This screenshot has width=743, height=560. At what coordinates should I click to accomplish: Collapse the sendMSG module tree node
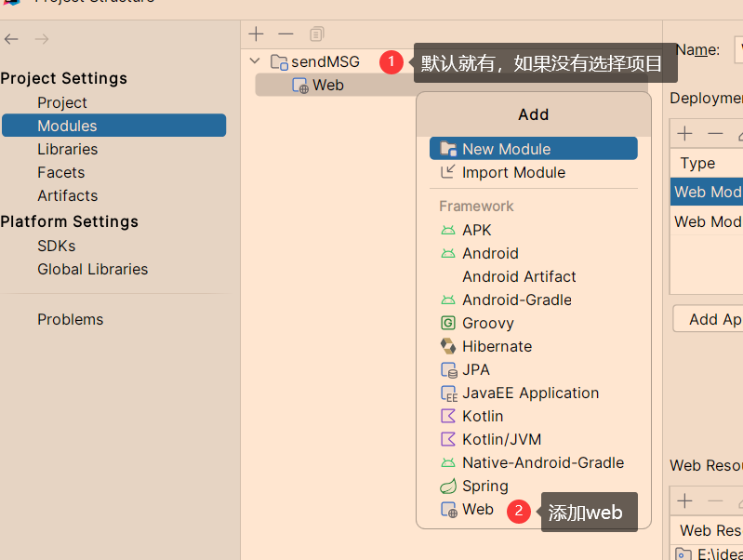point(255,61)
